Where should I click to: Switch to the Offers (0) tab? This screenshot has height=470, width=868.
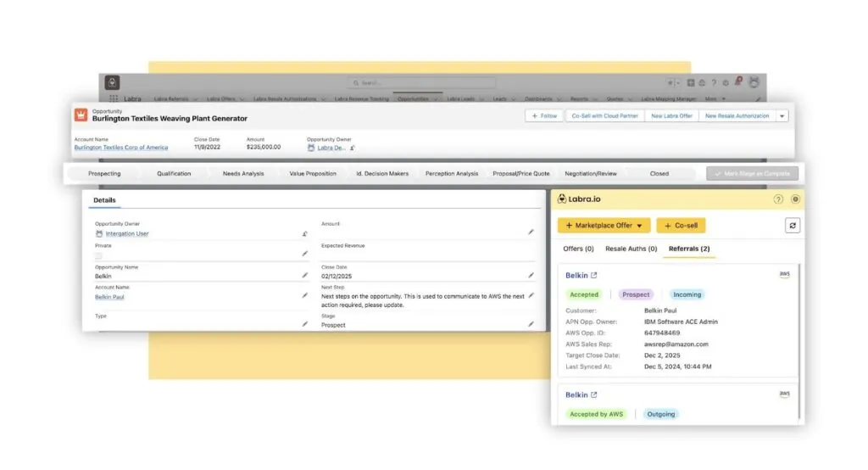point(578,249)
